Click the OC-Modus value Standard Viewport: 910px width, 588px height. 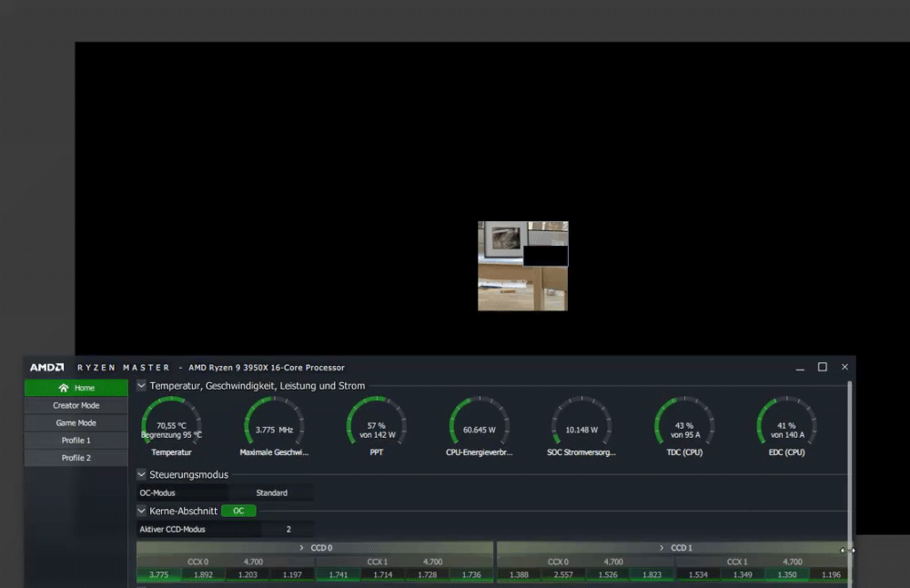coord(271,492)
